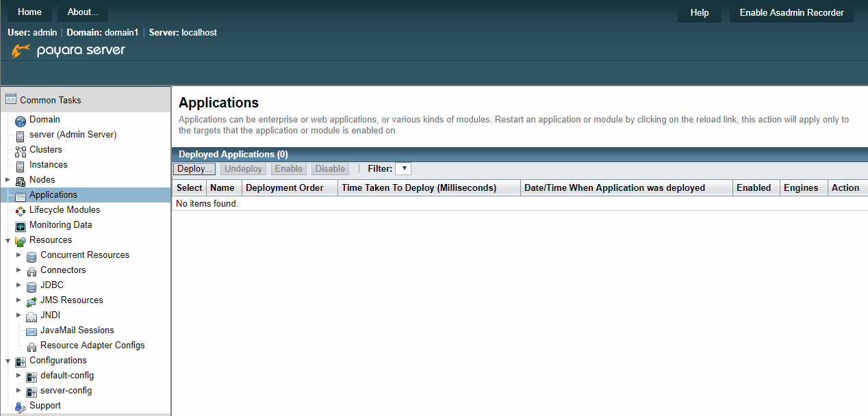Click Enable Asadmin Recorder
This screenshot has width=868, height=416.
point(791,12)
